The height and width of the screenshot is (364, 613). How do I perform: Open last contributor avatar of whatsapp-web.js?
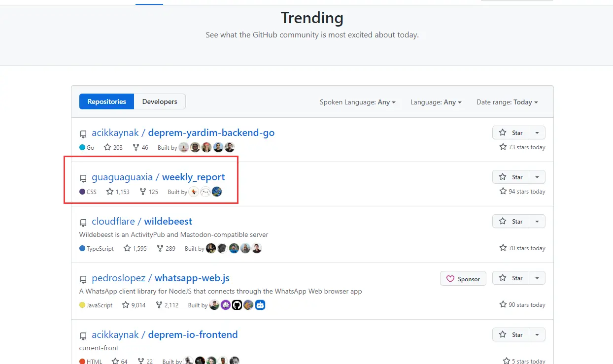tap(260, 305)
